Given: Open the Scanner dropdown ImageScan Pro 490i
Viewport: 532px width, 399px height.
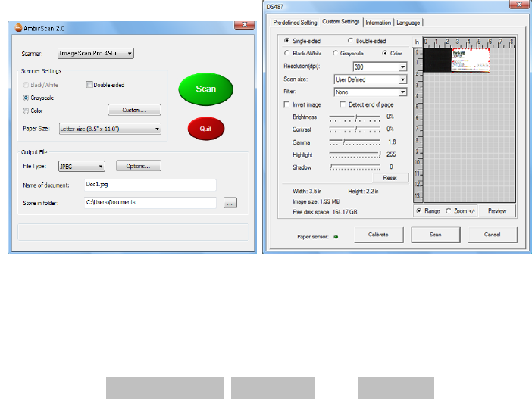Looking at the screenshot, I should coord(95,53).
